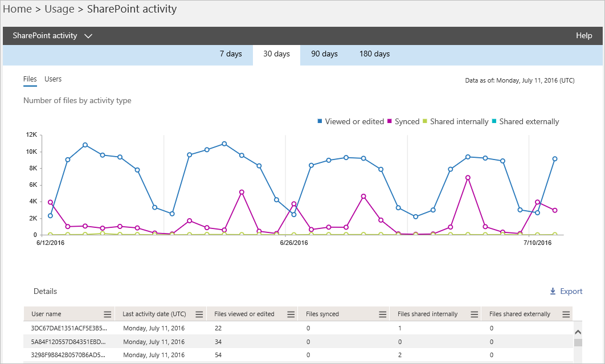The image size is (605, 364).
Task: Click highest Synced data point near 7K
Action: click(468, 178)
